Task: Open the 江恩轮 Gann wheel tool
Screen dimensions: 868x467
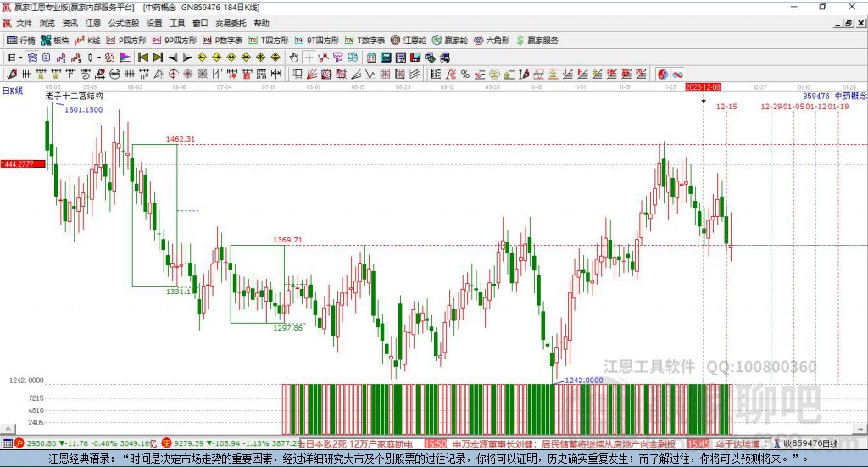Action: (x=409, y=40)
